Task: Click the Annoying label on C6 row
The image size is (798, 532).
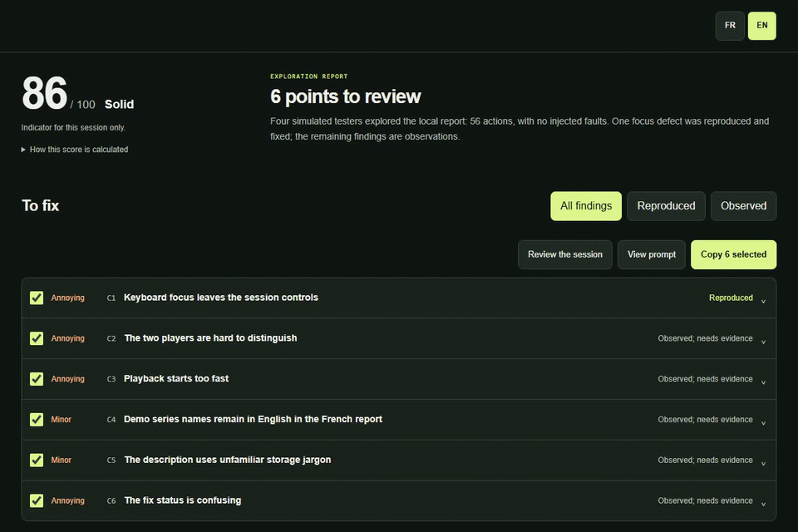Action: [x=67, y=501]
